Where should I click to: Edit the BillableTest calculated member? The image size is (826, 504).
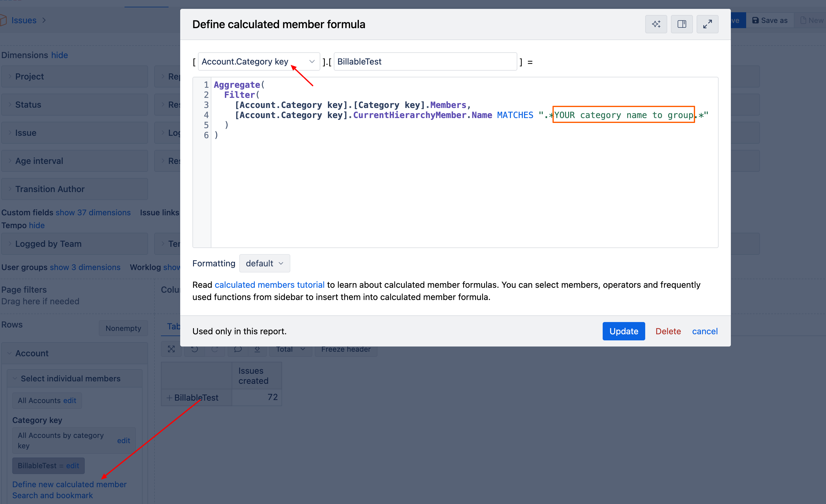click(x=73, y=465)
